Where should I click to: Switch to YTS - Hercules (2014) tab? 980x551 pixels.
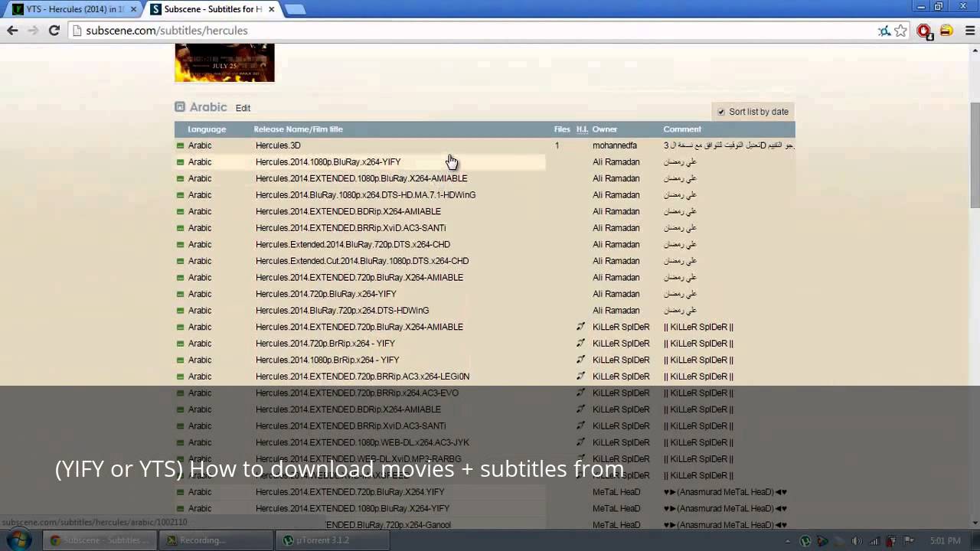(74, 9)
